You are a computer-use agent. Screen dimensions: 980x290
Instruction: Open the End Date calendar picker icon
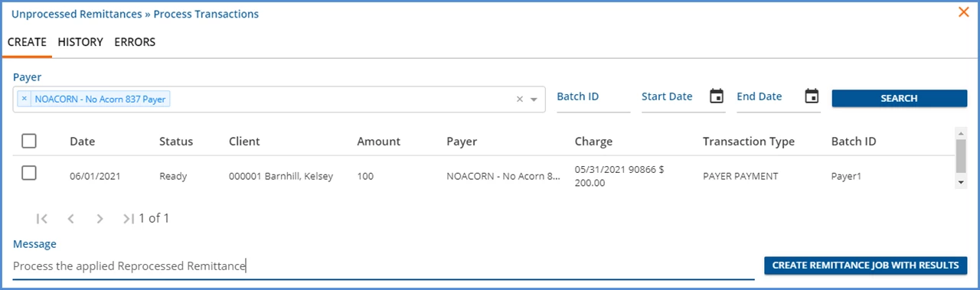(x=812, y=96)
